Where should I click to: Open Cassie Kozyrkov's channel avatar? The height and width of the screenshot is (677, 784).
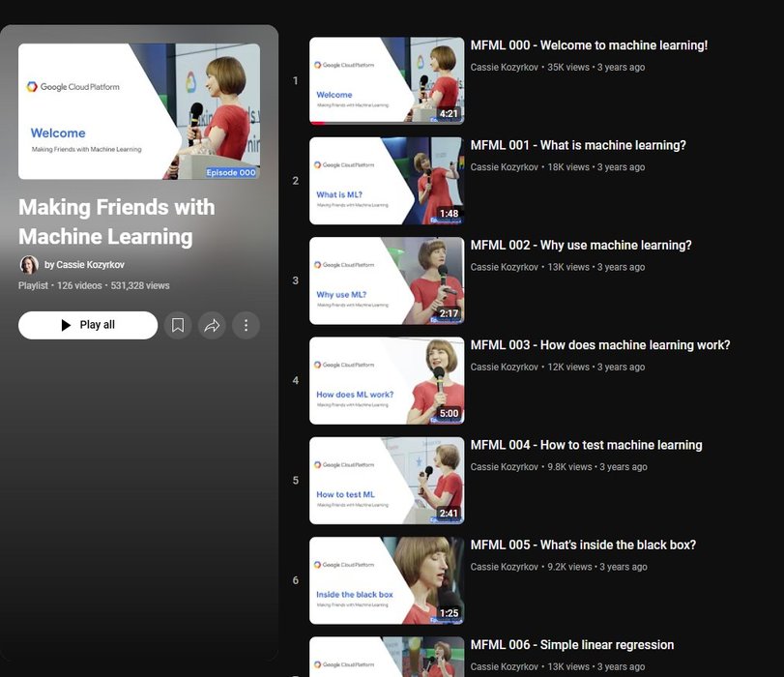click(x=29, y=265)
